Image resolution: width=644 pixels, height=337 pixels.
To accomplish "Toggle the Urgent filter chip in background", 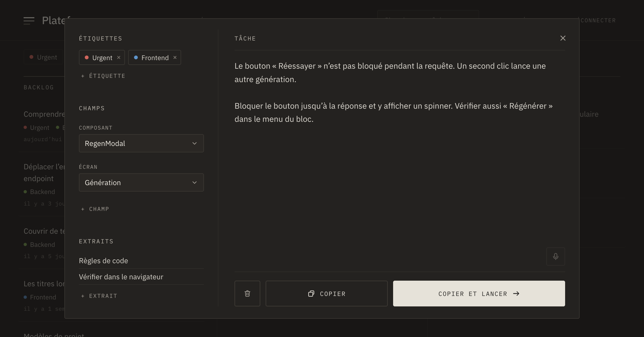I will point(43,57).
